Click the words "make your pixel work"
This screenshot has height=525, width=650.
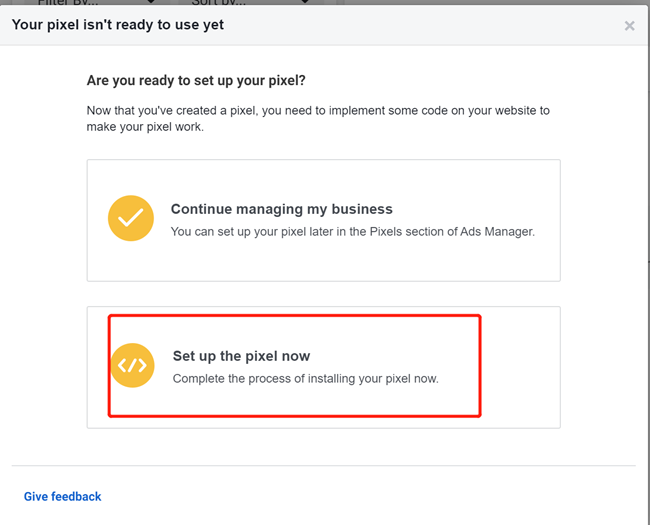coord(146,127)
